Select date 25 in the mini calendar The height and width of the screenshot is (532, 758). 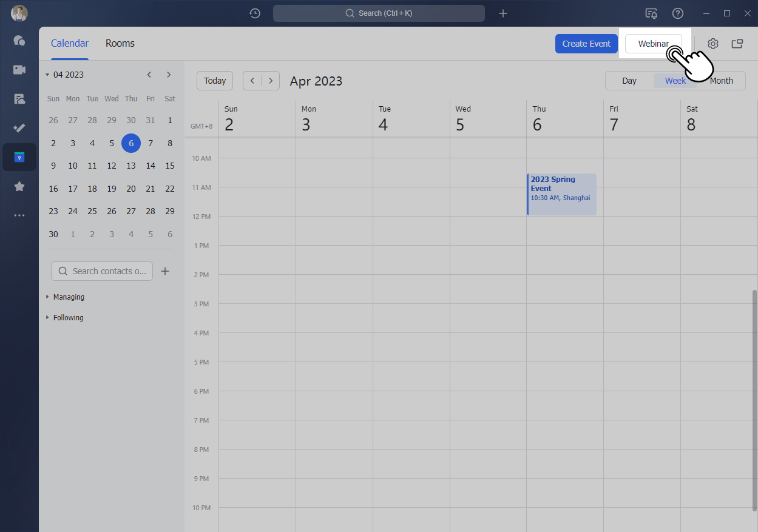(92, 211)
